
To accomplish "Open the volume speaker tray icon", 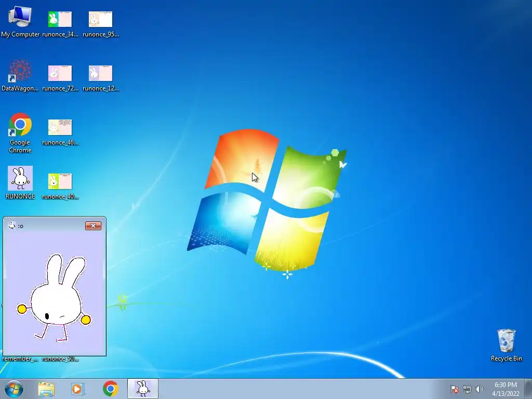I will (479, 389).
